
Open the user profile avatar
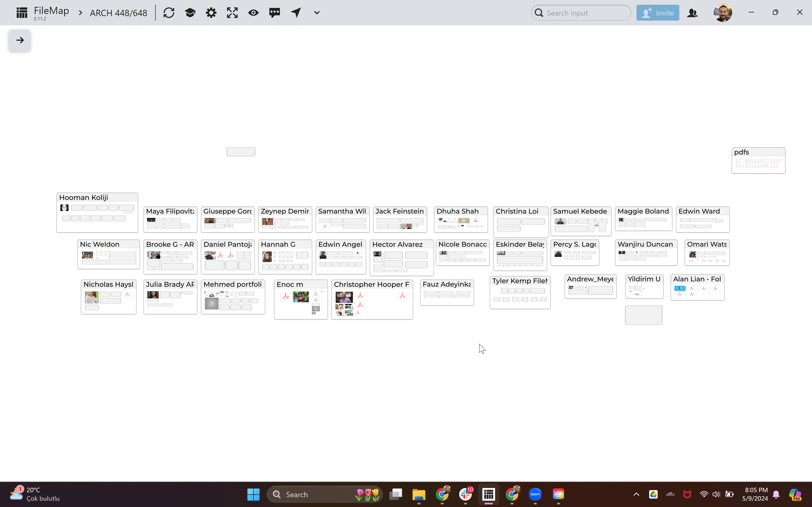click(x=723, y=13)
